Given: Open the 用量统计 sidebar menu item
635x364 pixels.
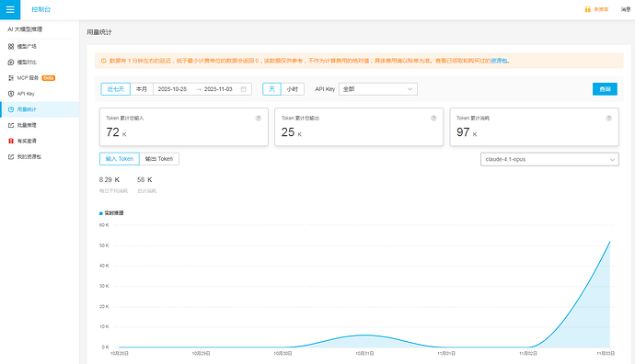Looking at the screenshot, I should point(40,109).
